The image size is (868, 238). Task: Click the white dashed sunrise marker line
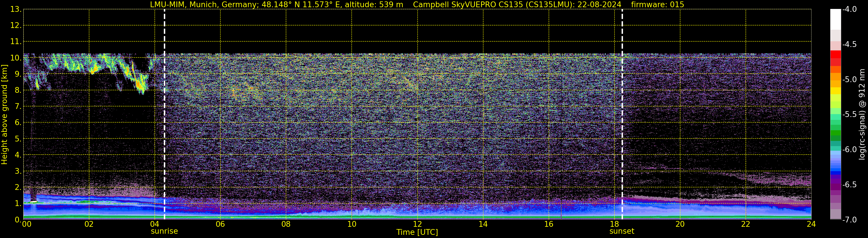164,114
